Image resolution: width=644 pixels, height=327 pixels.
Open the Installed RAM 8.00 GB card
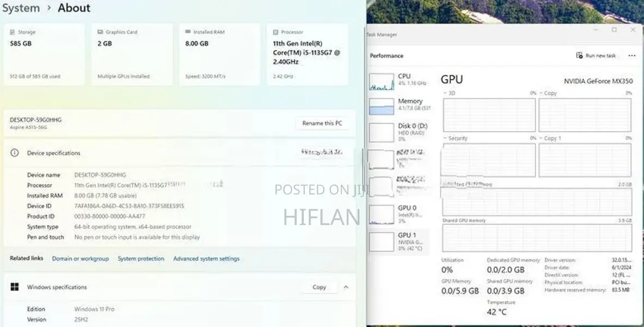click(220, 55)
